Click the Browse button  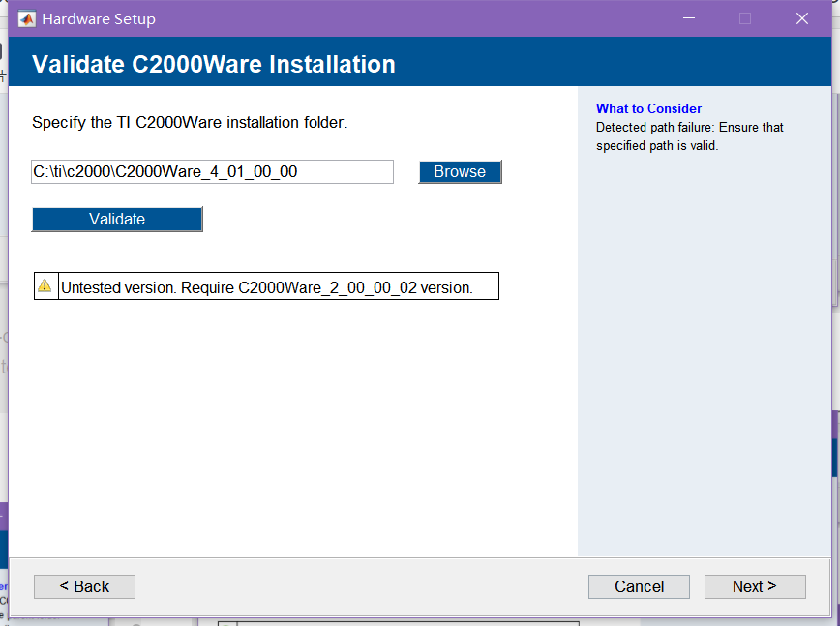460,172
